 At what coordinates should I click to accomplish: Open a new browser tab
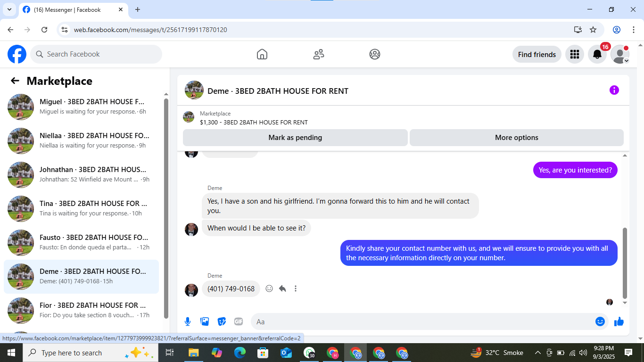pyautogui.click(x=138, y=9)
